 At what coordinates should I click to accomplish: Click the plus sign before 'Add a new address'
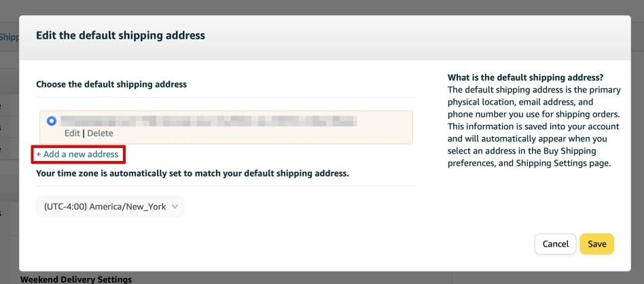[x=38, y=154]
